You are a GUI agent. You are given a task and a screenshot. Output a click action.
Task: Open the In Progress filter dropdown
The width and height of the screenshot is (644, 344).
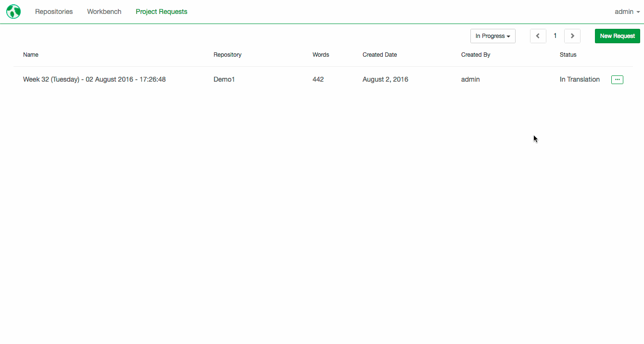493,36
